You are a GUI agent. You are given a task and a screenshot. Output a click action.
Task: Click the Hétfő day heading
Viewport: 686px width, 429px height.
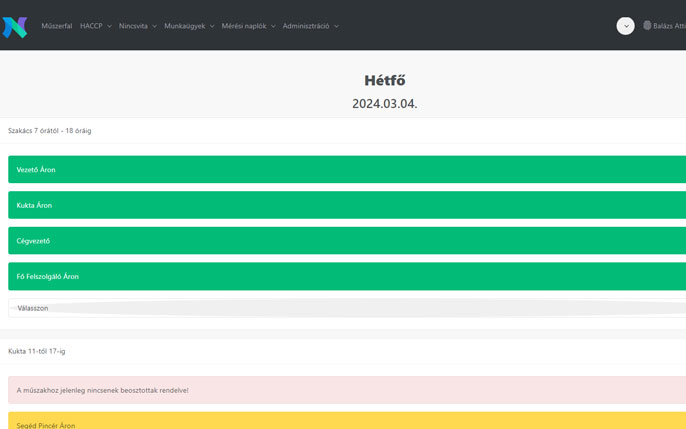coord(384,81)
